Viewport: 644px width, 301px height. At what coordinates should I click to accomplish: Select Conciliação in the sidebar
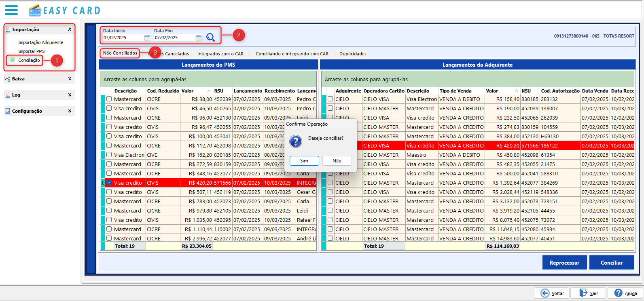tap(29, 60)
